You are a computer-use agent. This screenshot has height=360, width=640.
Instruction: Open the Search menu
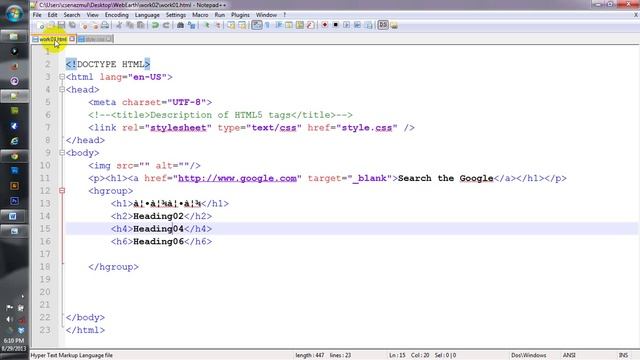tap(72, 15)
